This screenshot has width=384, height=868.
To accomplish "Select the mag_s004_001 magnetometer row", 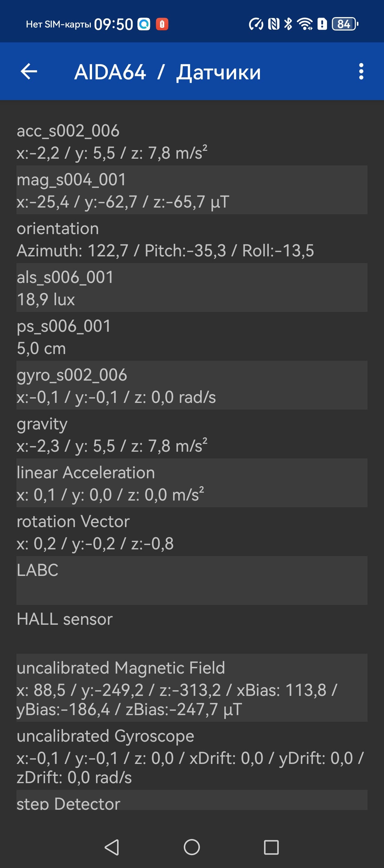I will (192, 190).
